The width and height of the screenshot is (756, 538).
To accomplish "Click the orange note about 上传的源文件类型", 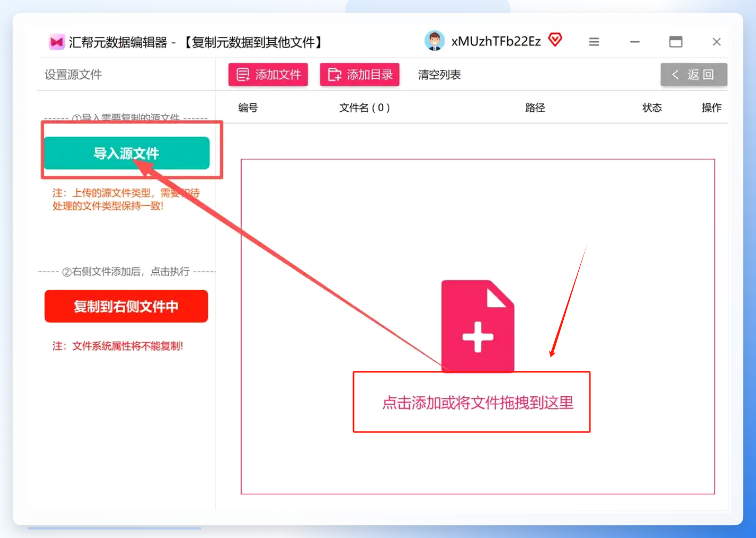I will pos(126,199).
